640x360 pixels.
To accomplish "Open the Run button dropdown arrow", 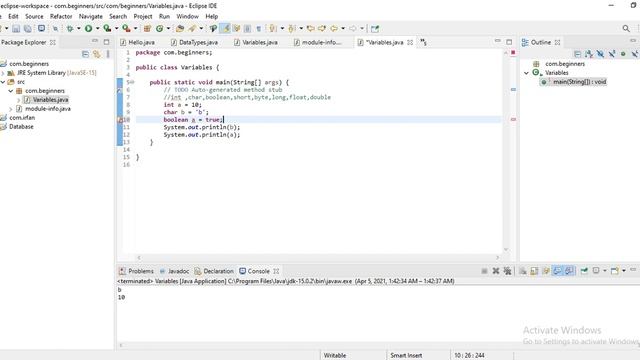I will [98, 29].
